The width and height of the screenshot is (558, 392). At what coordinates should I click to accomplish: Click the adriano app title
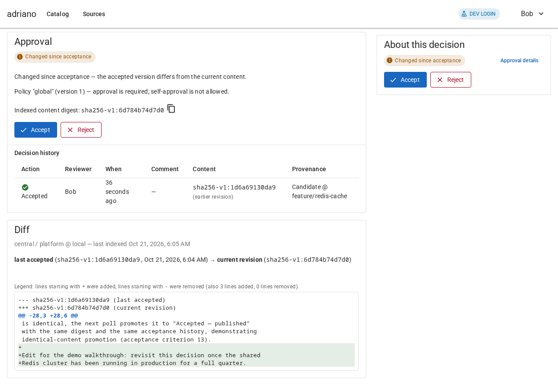[x=21, y=14]
